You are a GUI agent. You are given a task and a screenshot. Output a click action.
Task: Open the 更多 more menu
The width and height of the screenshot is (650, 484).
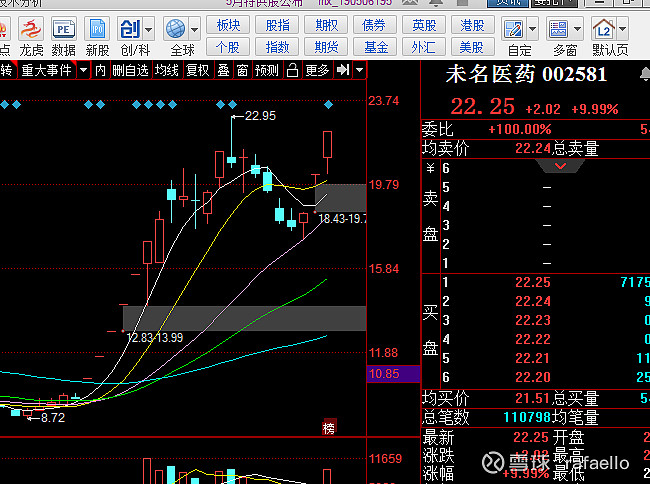317,70
